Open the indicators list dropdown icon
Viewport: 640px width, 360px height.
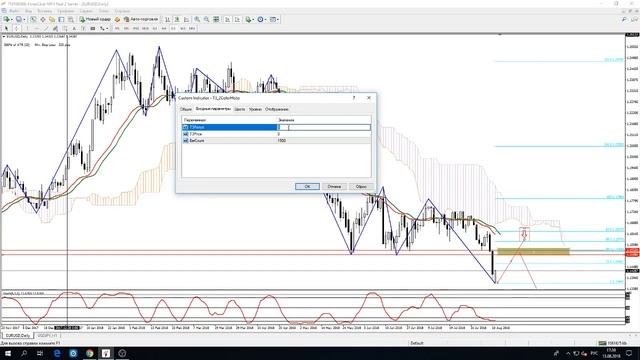coord(249,19)
